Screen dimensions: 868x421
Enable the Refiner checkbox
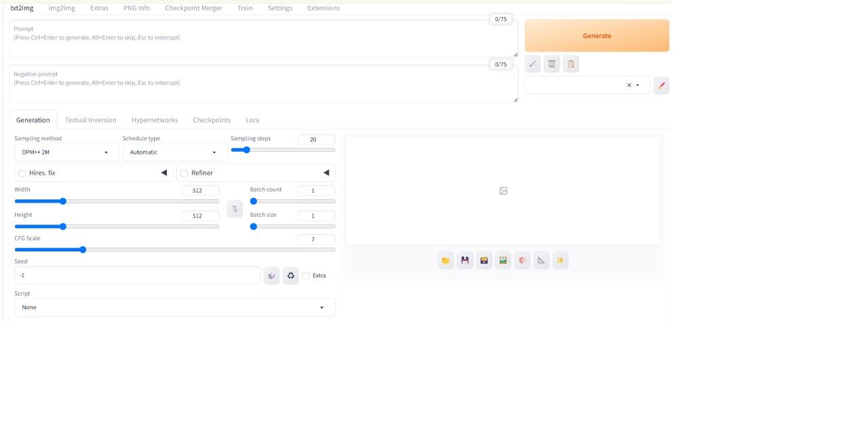pyautogui.click(x=184, y=174)
